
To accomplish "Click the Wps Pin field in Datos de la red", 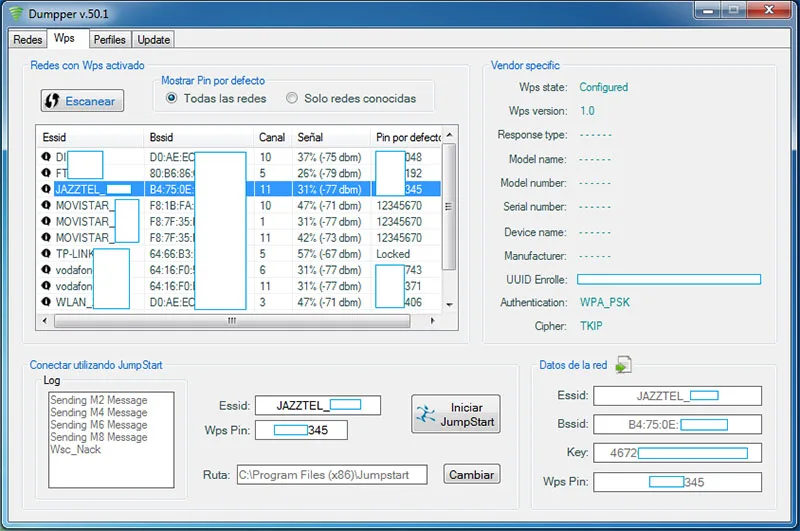I will [x=678, y=482].
